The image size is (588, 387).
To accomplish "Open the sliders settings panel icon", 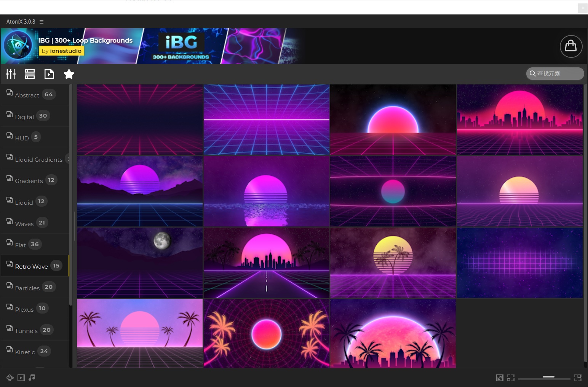I will 11,74.
